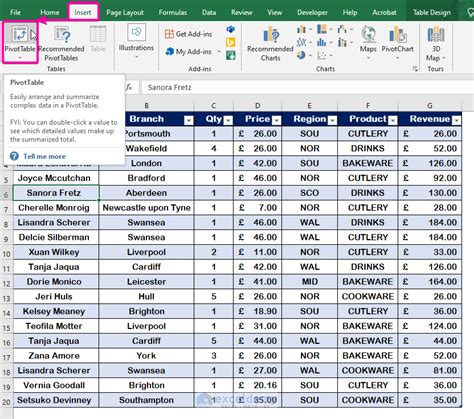Click the Bing Maps add-in icon
This screenshot has width=474, height=419.
click(231, 42)
